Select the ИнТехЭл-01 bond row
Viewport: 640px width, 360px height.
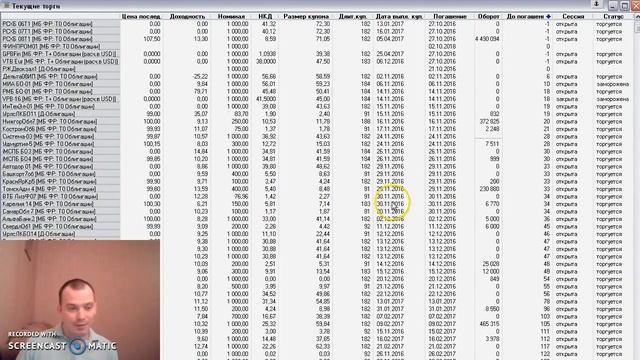(60, 107)
